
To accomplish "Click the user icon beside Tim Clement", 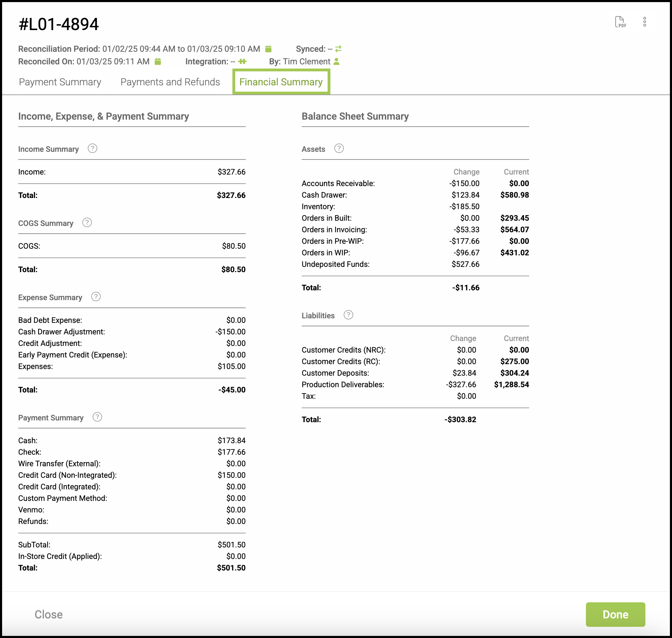I will tap(337, 62).
